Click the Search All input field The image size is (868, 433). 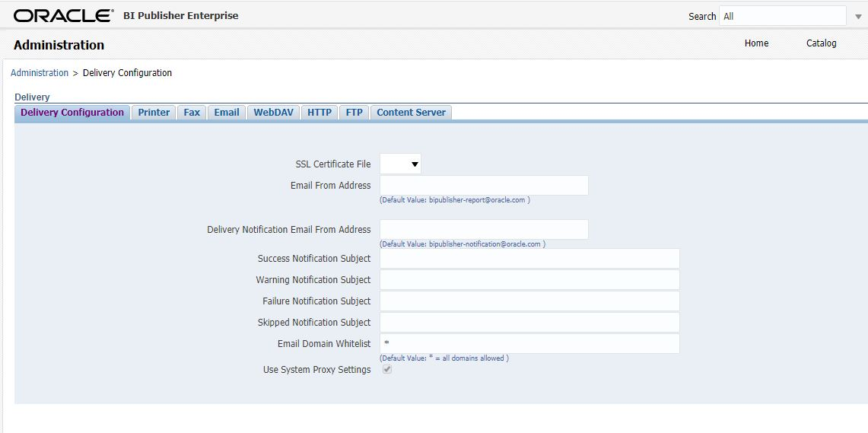783,16
